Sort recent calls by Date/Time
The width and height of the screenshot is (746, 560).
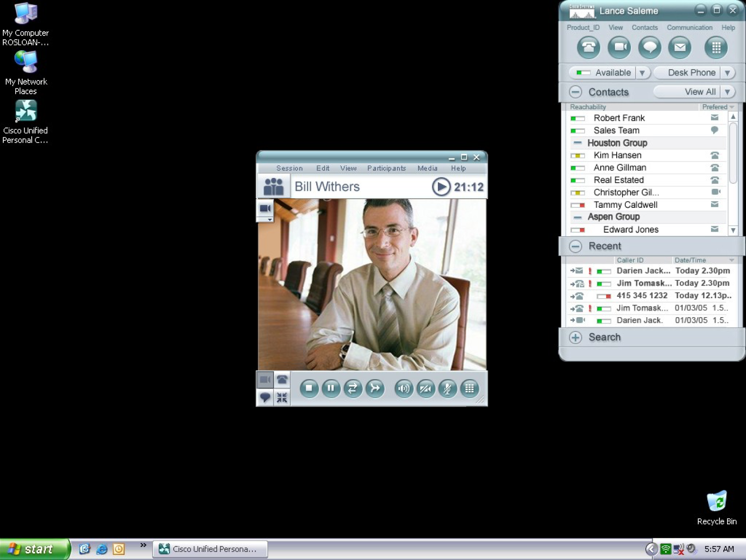click(x=704, y=260)
